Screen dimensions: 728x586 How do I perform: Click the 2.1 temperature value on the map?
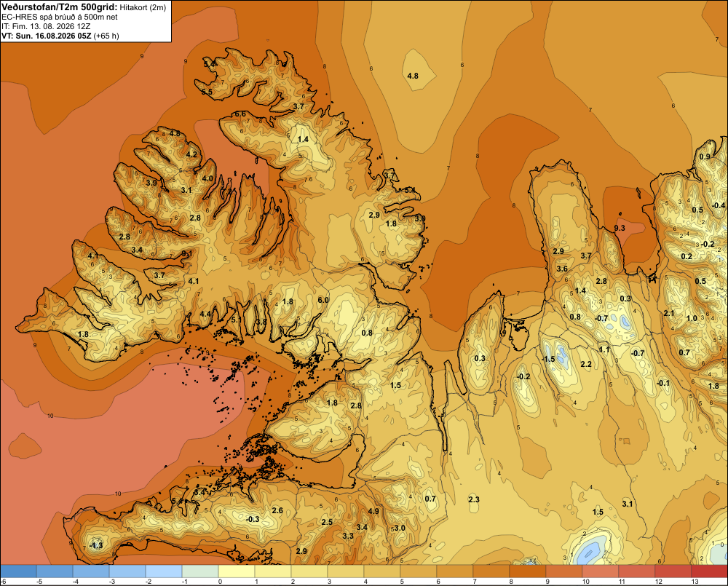(668, 314)
